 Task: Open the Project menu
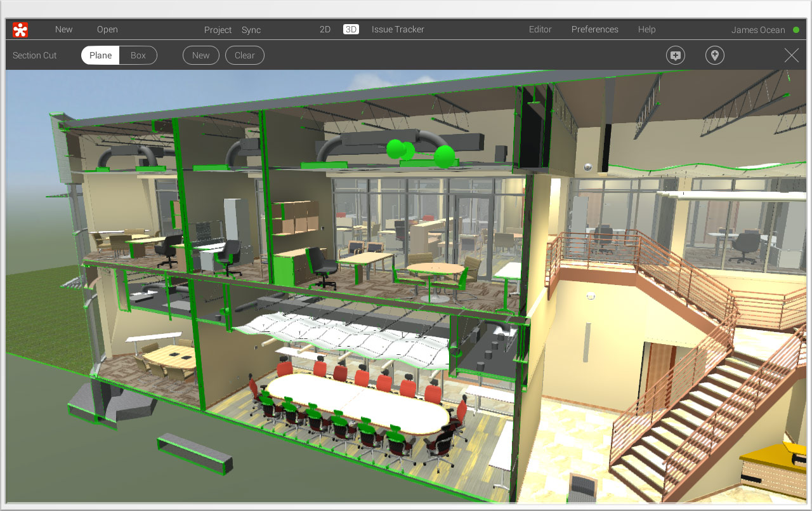point(218,30)
